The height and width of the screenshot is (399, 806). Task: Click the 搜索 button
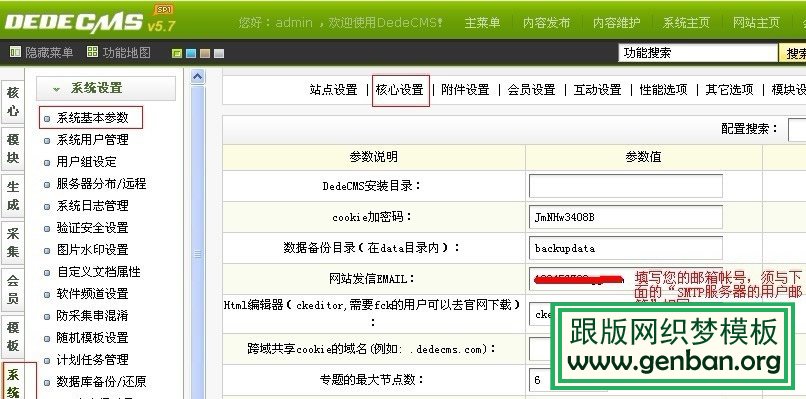pyautogui.click(x=793, y=53)
